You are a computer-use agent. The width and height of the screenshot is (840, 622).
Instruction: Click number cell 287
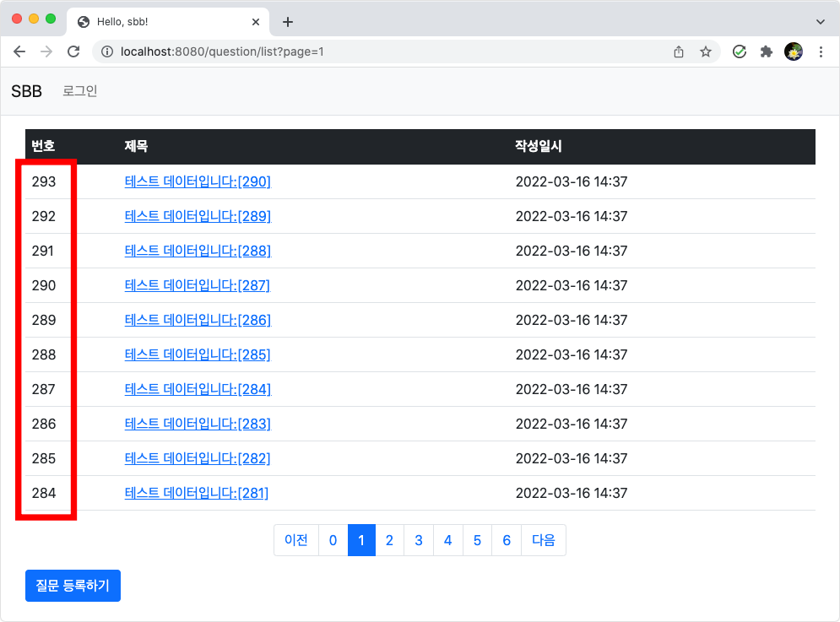tap(43, 389)
